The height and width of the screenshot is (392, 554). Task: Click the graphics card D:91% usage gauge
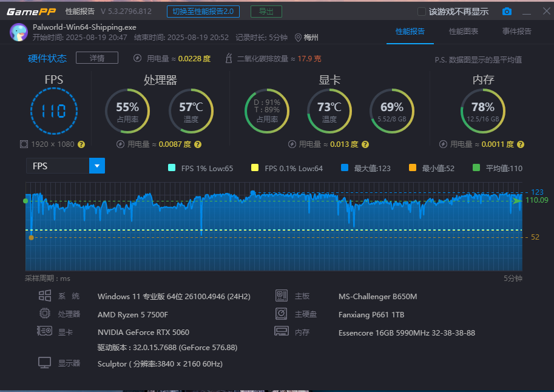coord(267,111)
